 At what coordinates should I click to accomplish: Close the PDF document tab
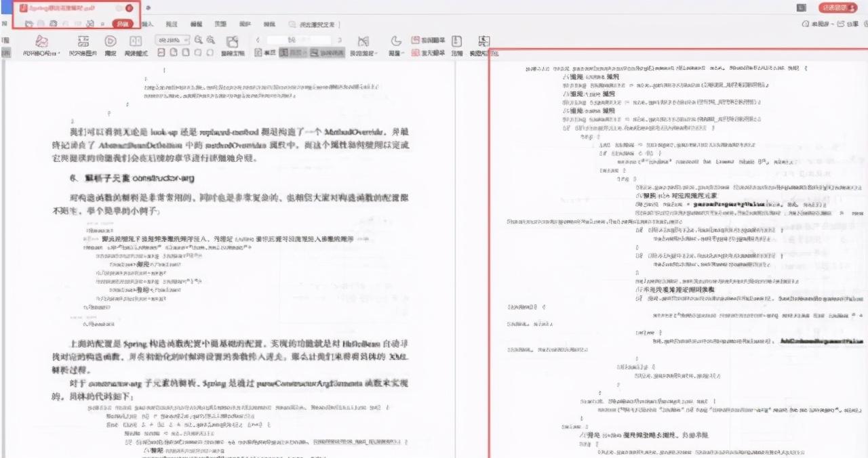point(130,7)
